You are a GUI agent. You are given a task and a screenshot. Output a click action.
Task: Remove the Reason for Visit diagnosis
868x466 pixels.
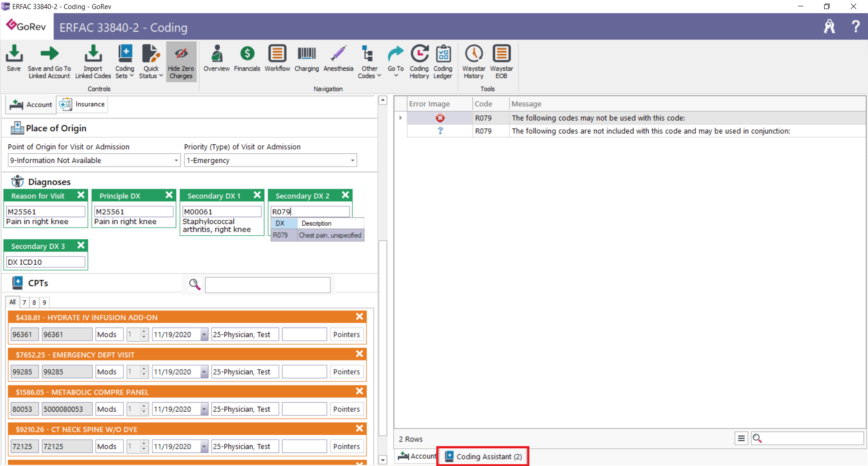[81, 195]
